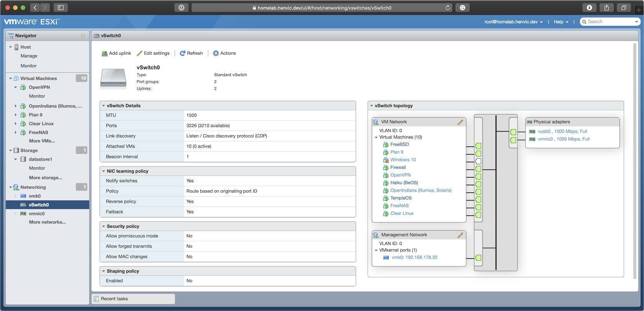
Task: Click the main panel vertical scrollbar
Action: pos(635,161)
